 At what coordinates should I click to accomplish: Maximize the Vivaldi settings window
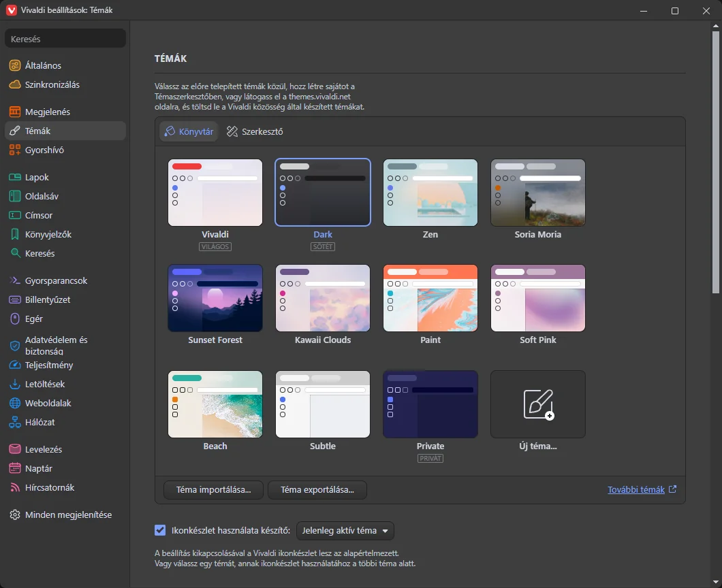pos(674,11)
